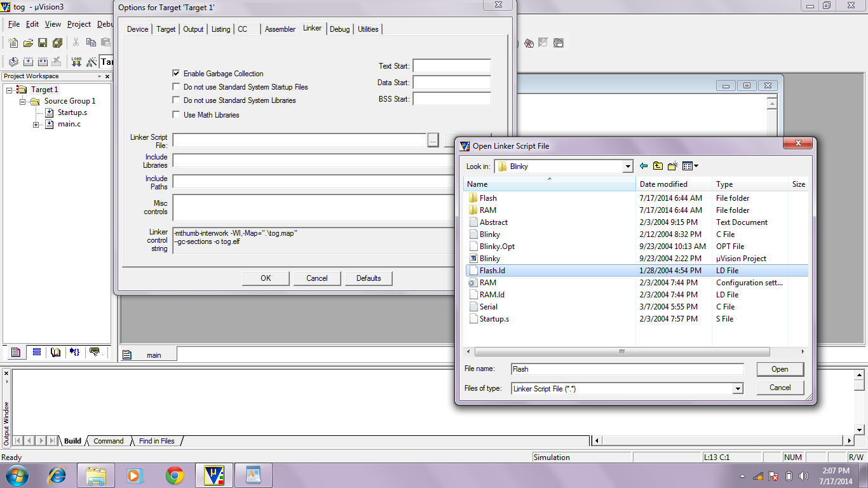Check Use Math Libraries
Viewport: 868px width, 488px height.
click(x=177, y=114)
